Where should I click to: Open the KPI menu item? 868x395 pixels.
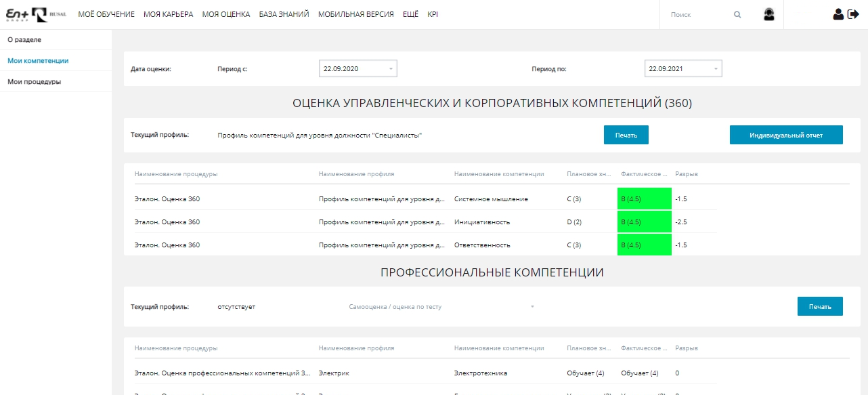[x=433, y=13]
